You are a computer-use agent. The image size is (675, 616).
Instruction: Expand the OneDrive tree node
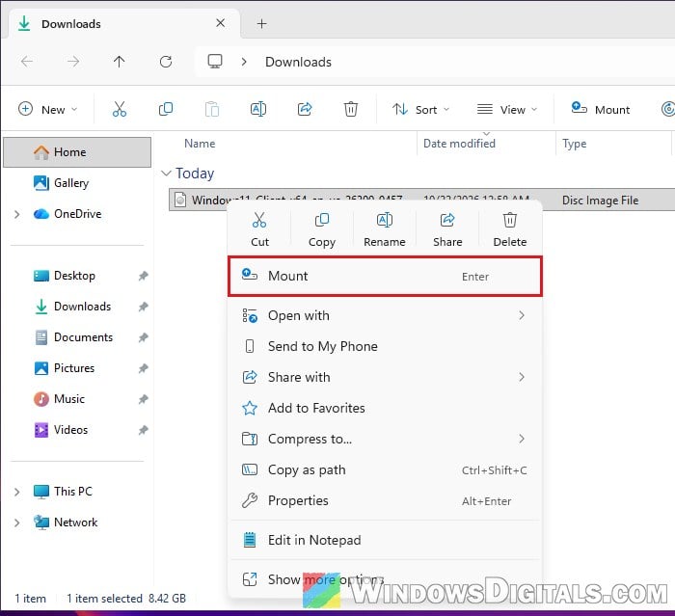click(16, 214)
